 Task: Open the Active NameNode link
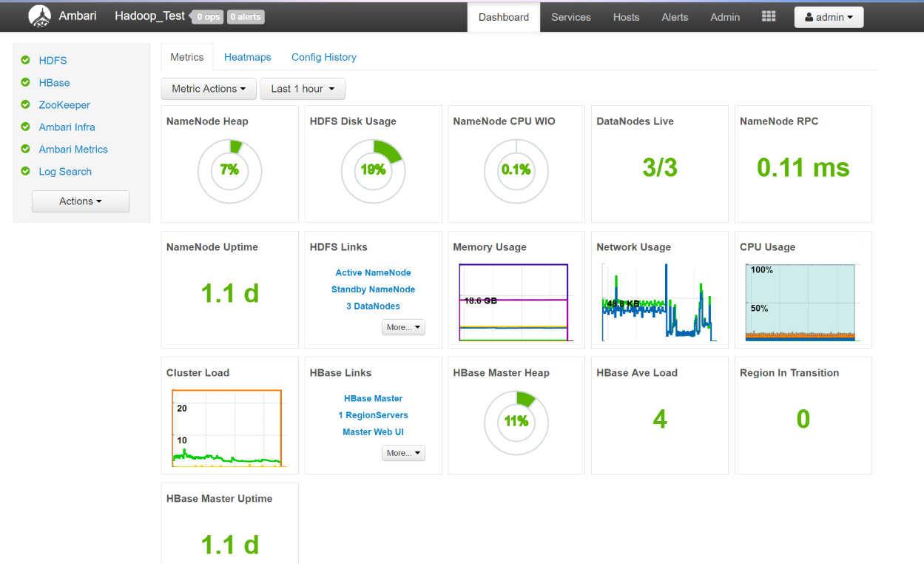point(373,273)
